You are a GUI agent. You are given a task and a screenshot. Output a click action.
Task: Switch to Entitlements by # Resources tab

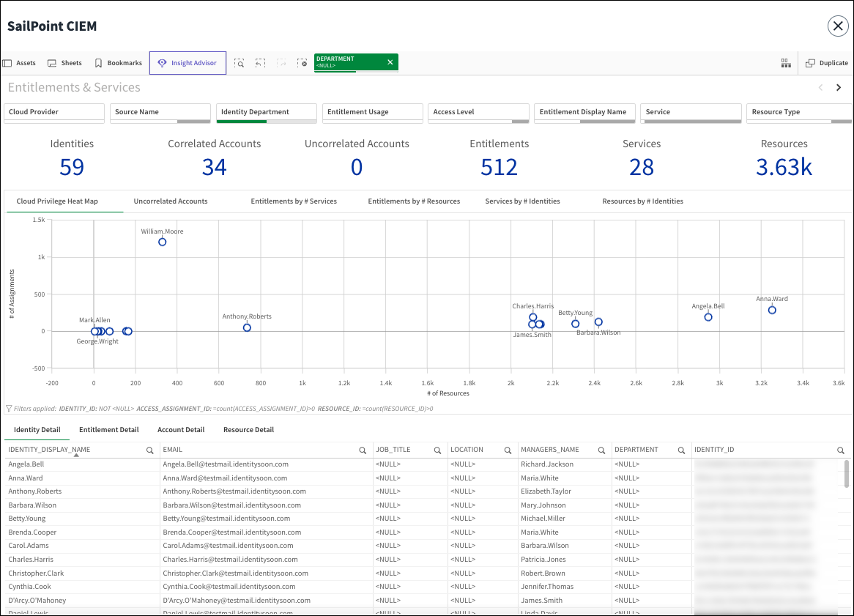[x=414, y=201]
